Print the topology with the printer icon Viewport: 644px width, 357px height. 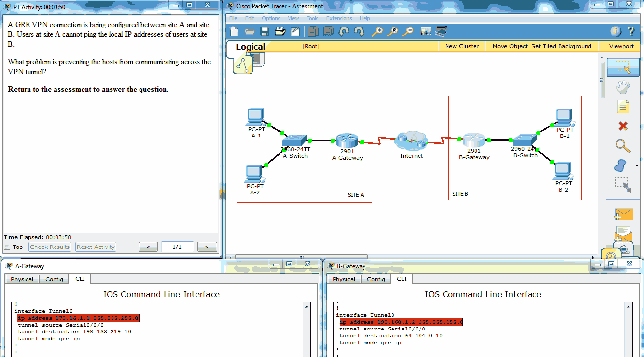[x=280, y=31]
